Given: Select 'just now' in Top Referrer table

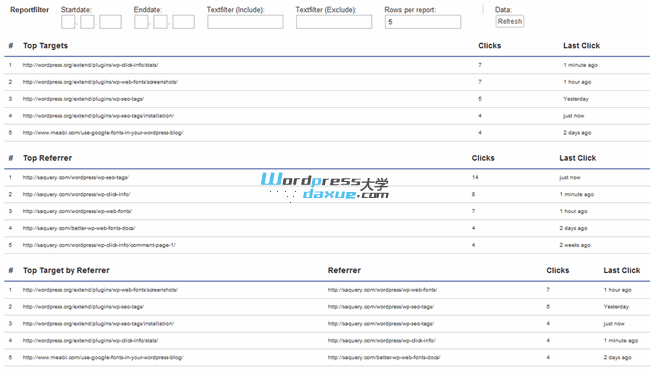Looking at the screenshot, I should pos(570,177).
